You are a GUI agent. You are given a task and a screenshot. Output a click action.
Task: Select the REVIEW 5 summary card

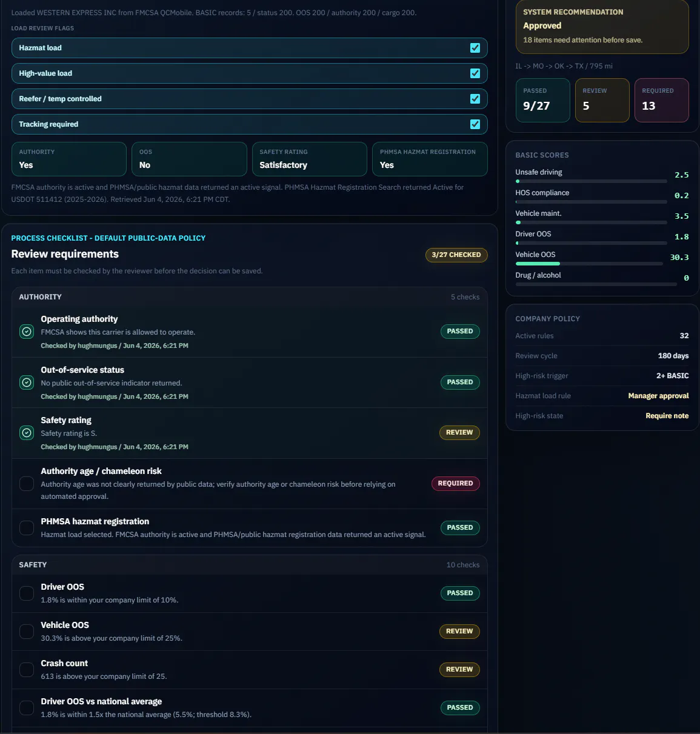tap(602, 101)
